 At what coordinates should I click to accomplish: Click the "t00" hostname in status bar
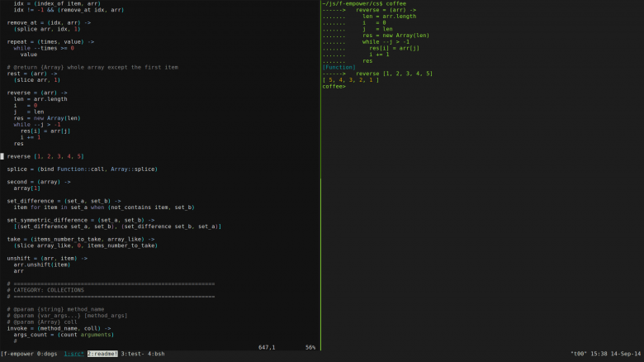point(579,354)
